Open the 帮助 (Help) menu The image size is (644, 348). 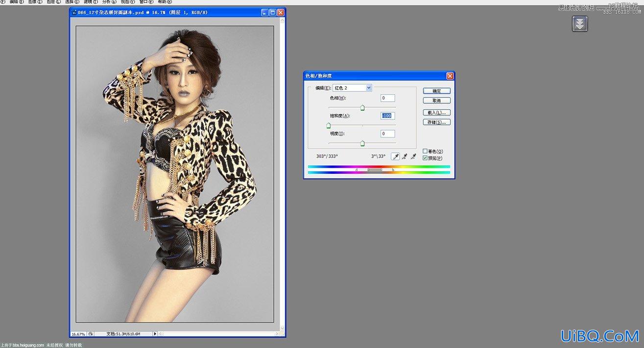pos(166,2)
